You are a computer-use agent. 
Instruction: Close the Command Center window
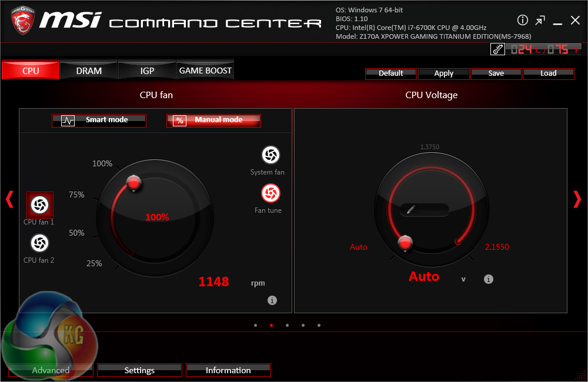[x=575, y=20]
